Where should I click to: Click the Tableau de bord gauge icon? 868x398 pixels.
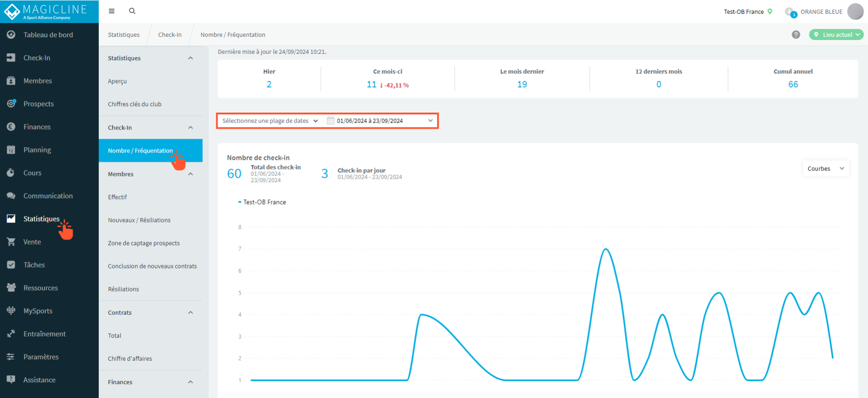point(11,35)
